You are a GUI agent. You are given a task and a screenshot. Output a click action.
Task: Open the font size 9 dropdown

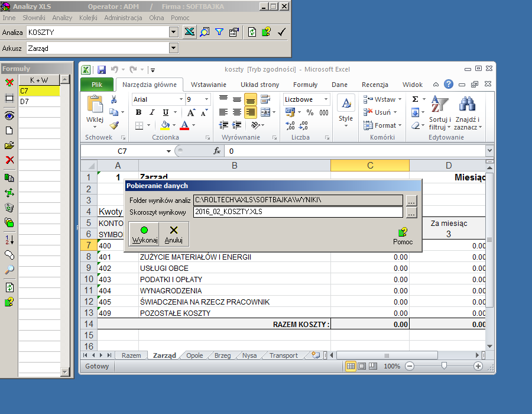tap(206, 99)
